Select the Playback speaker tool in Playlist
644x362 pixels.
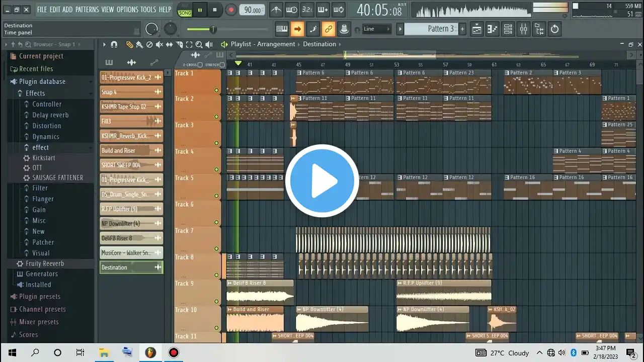[x=209, y=44]
